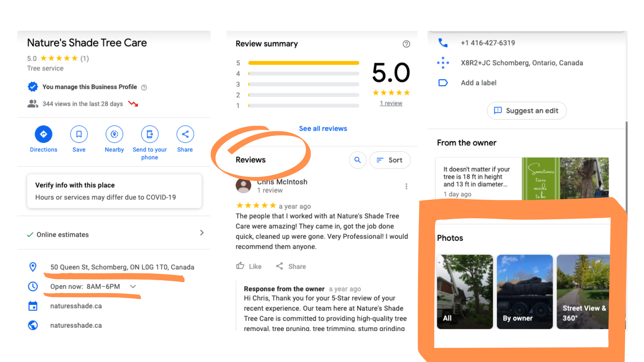The height and width of the screenshot is (362, 644).
Task: Click the Nature's Shade Tree Care title
Action: [x=87, y=43]
